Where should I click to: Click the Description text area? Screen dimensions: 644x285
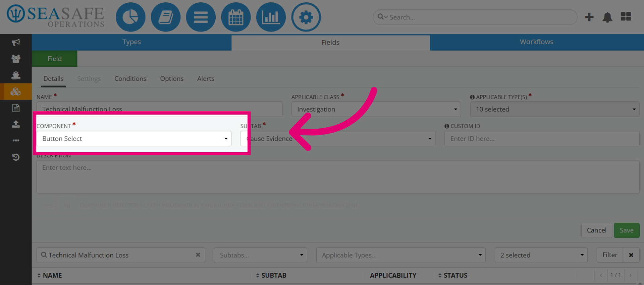(x=338, y=176)
